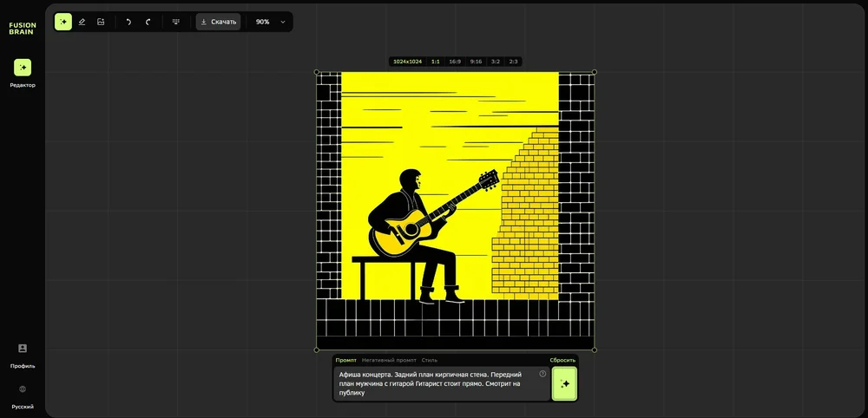Download the image with Скачать button
Screen dimensions: 868x418
point(218,22)
